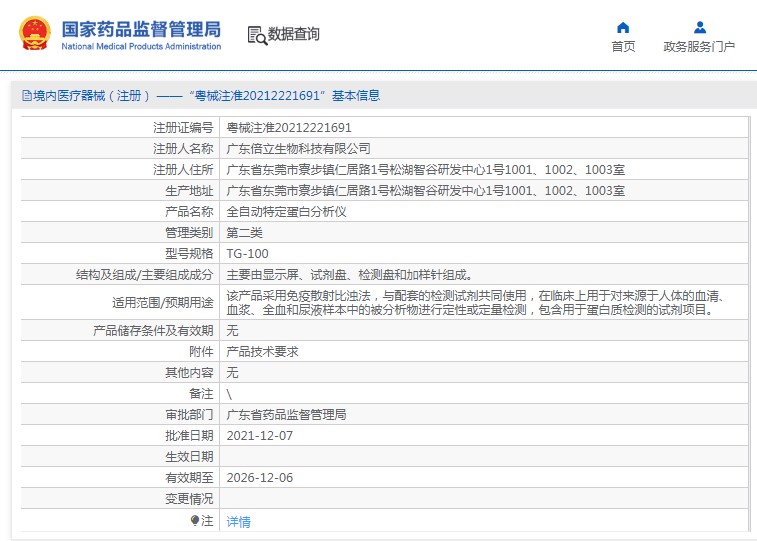Click the national emblem logo

tap(33, 35)
